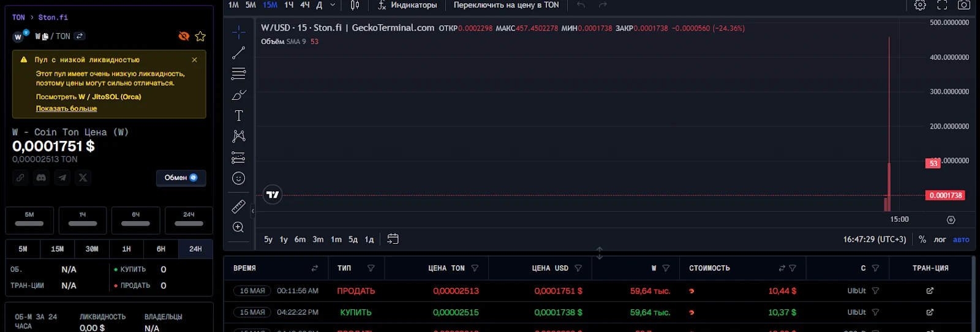This screenshot has width=980, height=332.
Task: Select the 24H stats tab
Action: (195, 249)
